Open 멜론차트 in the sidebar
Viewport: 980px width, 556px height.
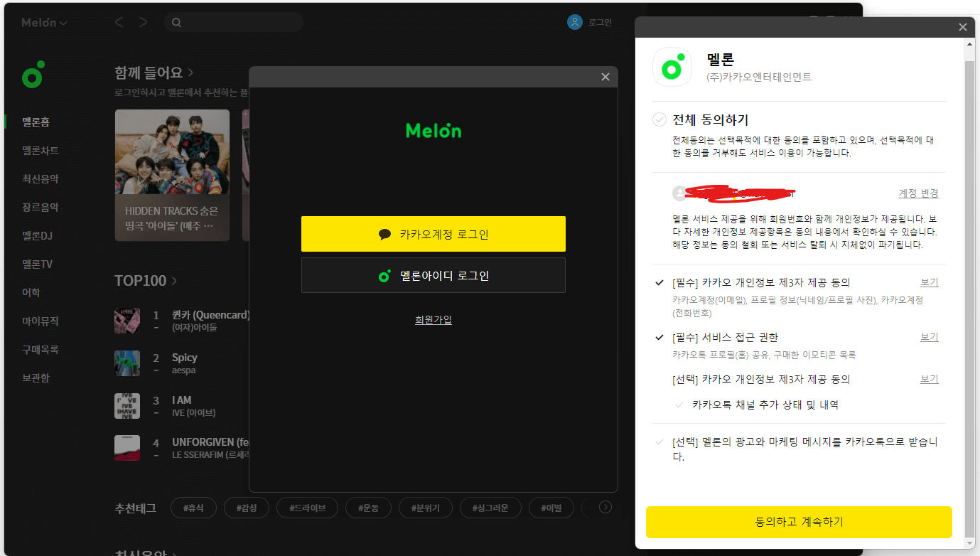41,151
